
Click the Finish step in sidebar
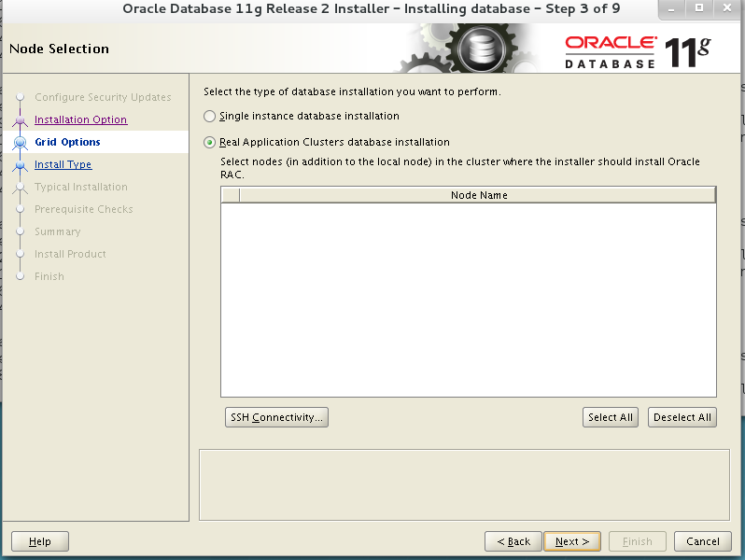pos(49,276)
